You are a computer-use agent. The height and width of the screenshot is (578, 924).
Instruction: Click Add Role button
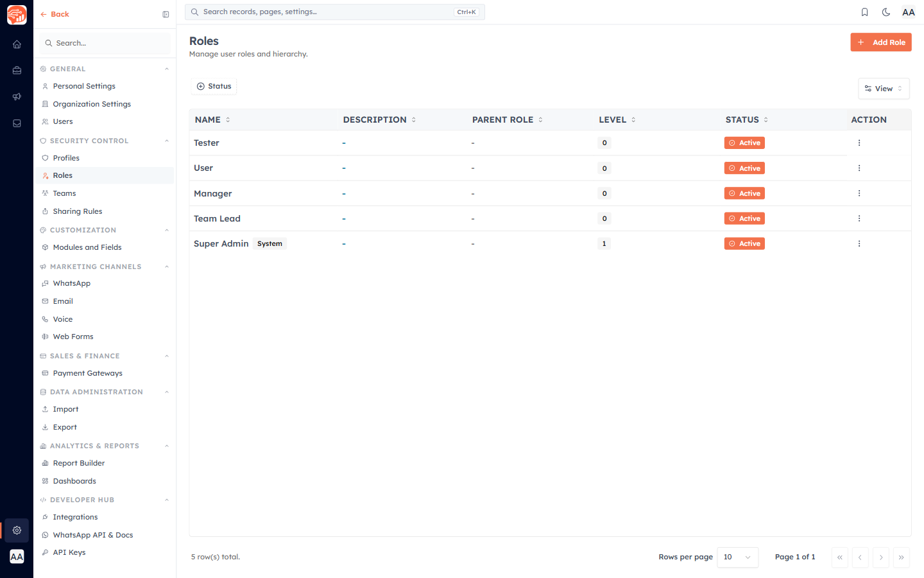881,42
